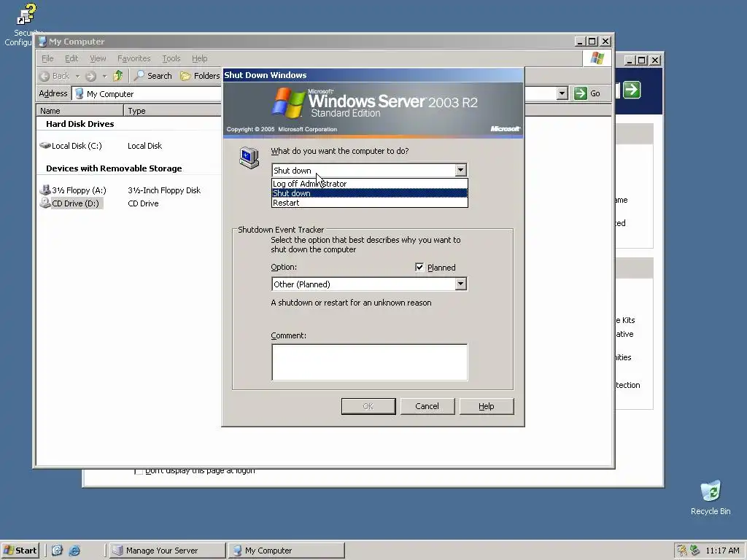
Task: Open the Favorites menu in My Computer
Action: (x=134, y=58)
